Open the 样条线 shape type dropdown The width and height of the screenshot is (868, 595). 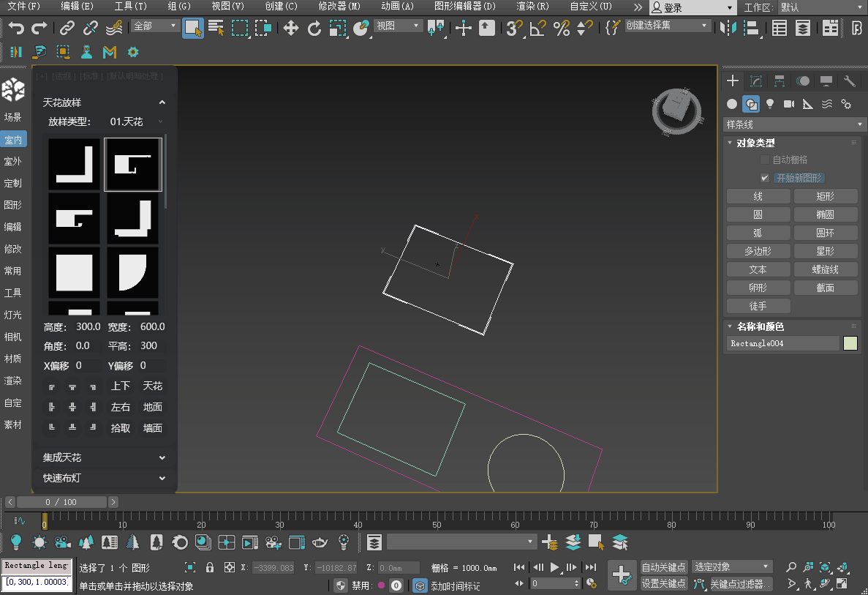tap(794, 124)
